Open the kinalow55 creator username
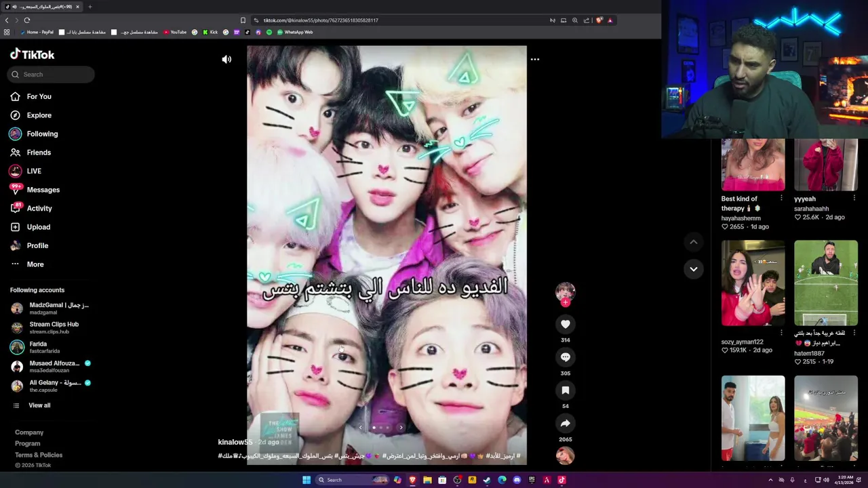868x488 pixels. (235, 443)
